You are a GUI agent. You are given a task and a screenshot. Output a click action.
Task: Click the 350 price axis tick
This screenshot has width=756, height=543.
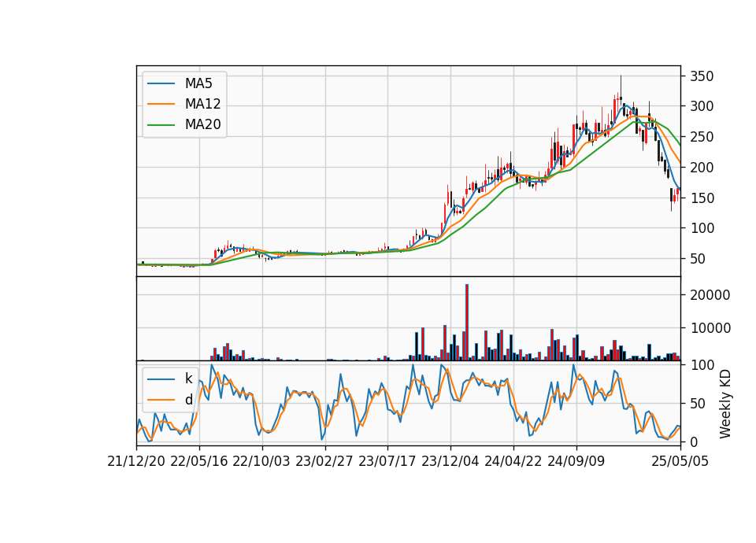pos(702,76)
